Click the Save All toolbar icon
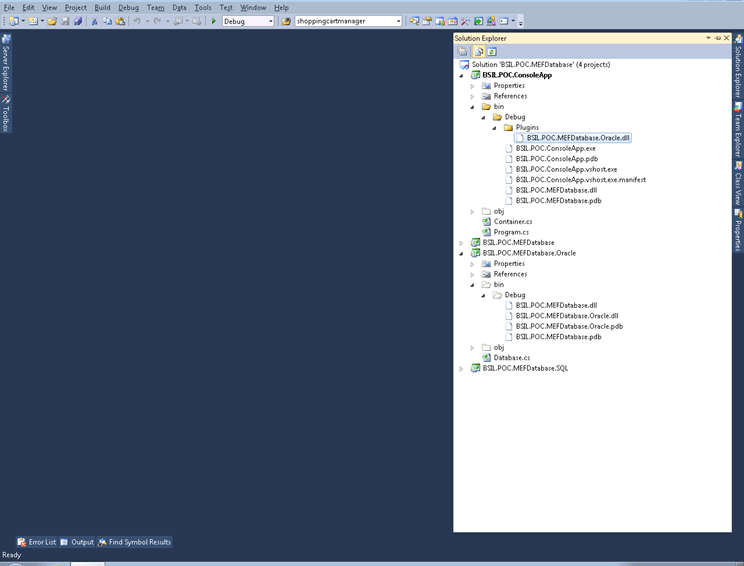744x566 pixels. [78, 21]
